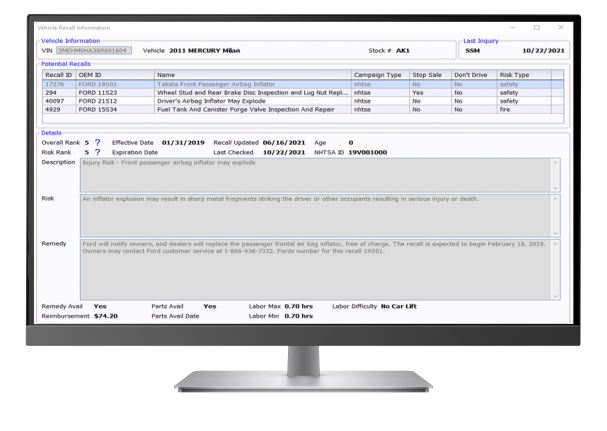Viewport: 607px width, 431px height.
Task: Click scroll up arrow in Risk box
Action: pyautogui.click(x=556, y=199)
